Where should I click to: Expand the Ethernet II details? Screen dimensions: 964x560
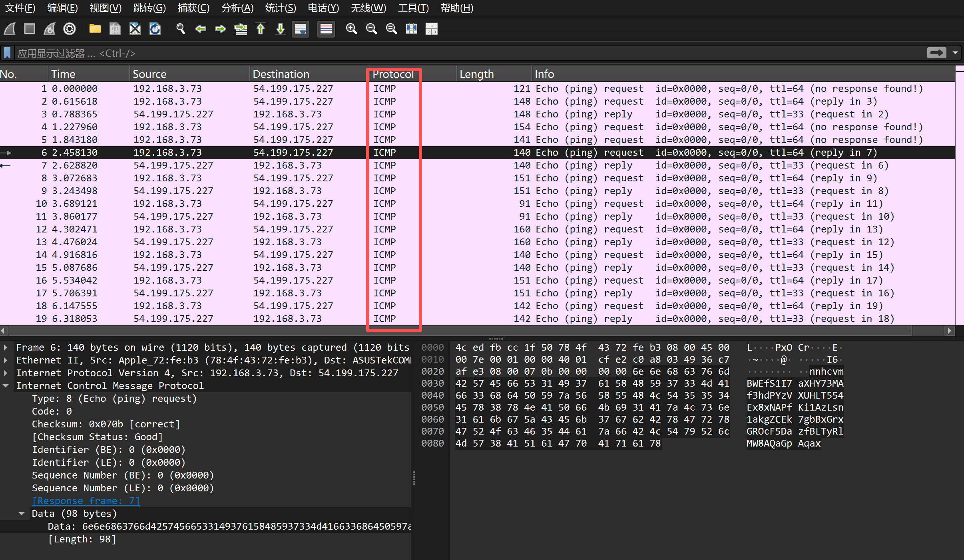[x=6, y=360]
